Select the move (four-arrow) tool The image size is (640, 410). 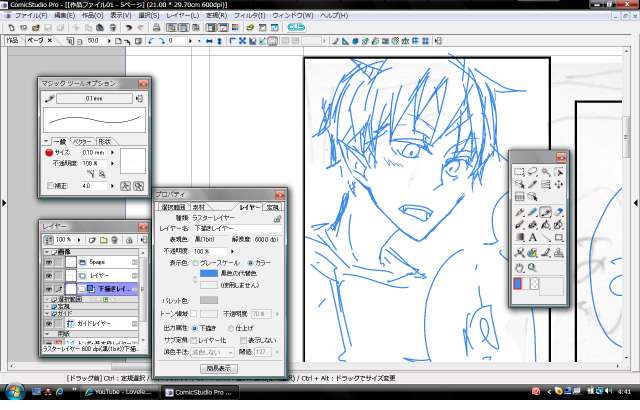click(x=558, y=184)
